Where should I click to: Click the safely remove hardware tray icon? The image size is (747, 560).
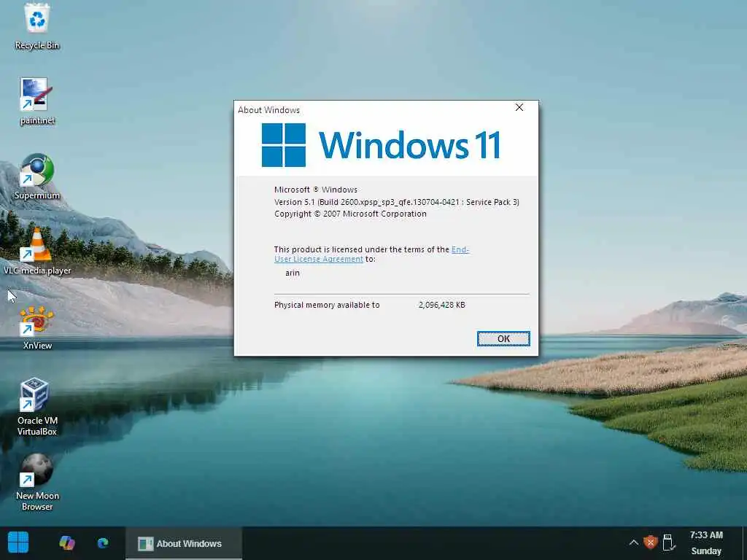[668, 542]
